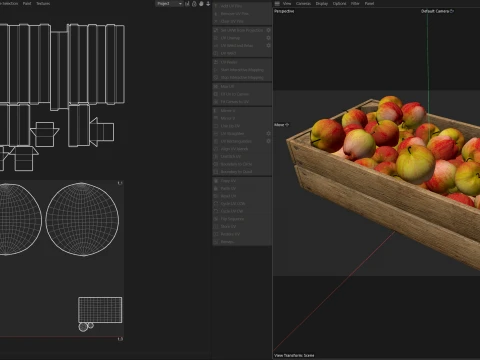Click the Fit Canvas to UV icon
The height and width of the screenshot is (360, 480).
(216, 102)
